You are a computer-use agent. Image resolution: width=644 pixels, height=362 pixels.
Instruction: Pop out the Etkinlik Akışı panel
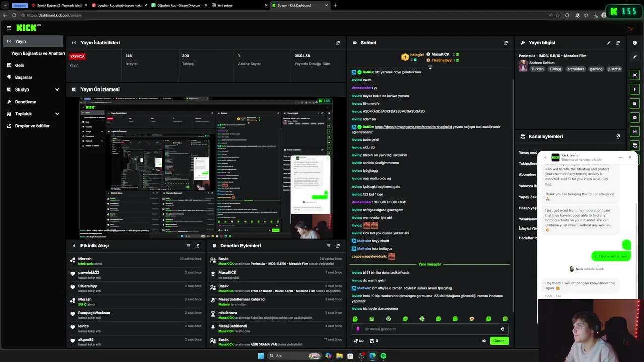point(197,246)
